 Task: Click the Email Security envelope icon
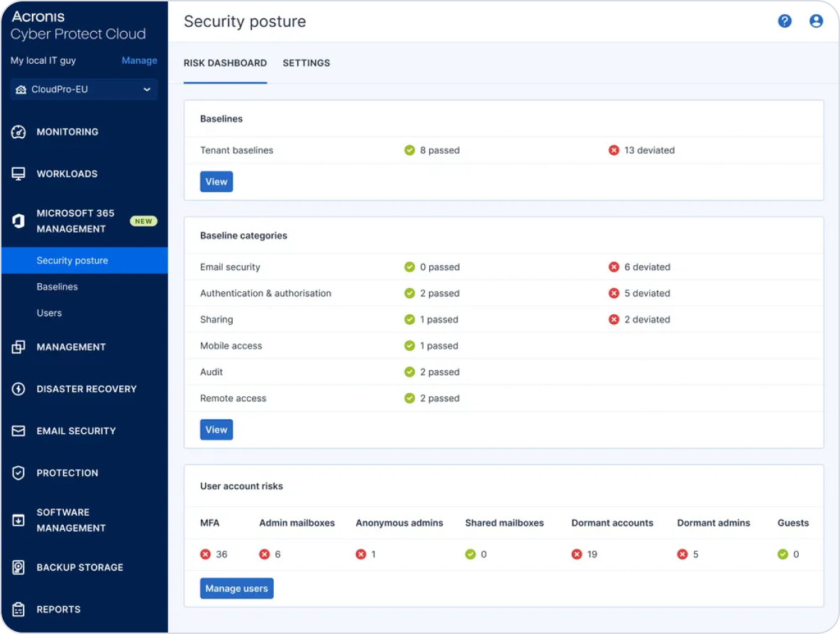19,431
